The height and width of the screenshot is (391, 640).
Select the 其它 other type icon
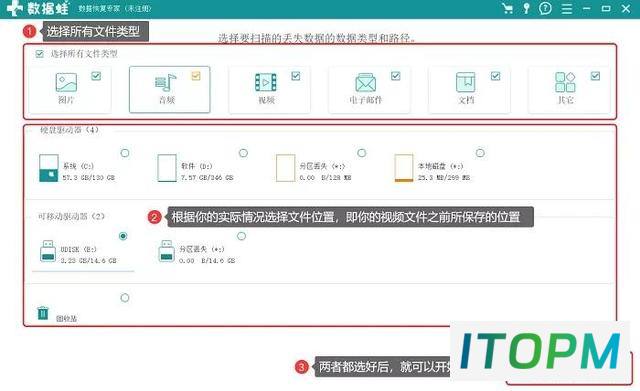(x=565, y=82)
